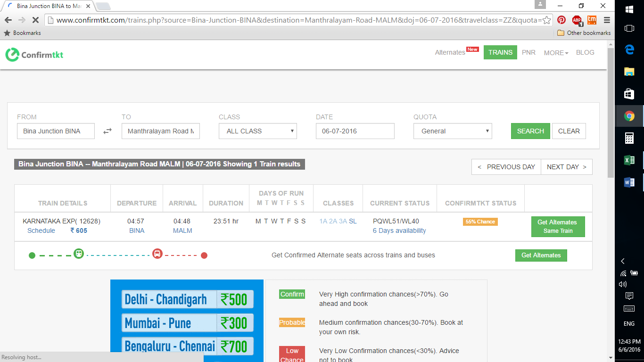Click the green SEARCH button
The height and width of the screenshot is (362, 644).
(x=530, y=131)
